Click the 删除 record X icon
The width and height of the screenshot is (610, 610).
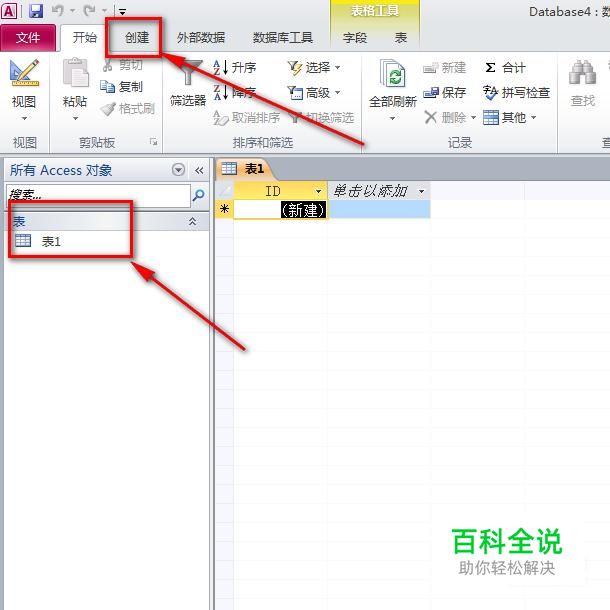[x=430, y=117]
